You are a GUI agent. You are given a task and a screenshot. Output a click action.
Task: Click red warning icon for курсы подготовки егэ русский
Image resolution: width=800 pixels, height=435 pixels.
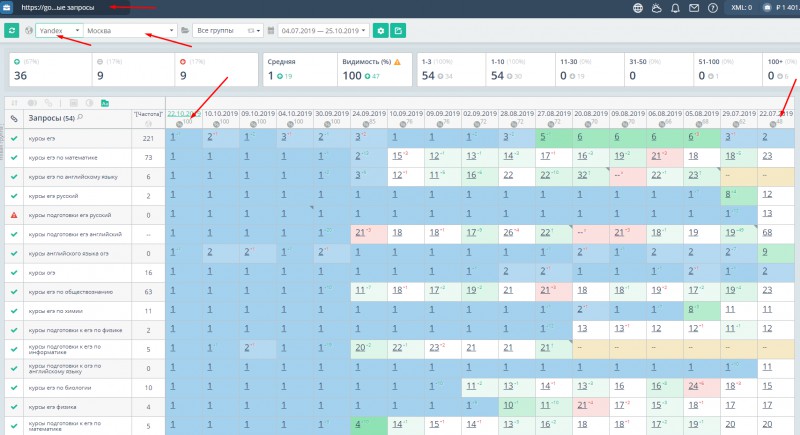tap(14, 215)
